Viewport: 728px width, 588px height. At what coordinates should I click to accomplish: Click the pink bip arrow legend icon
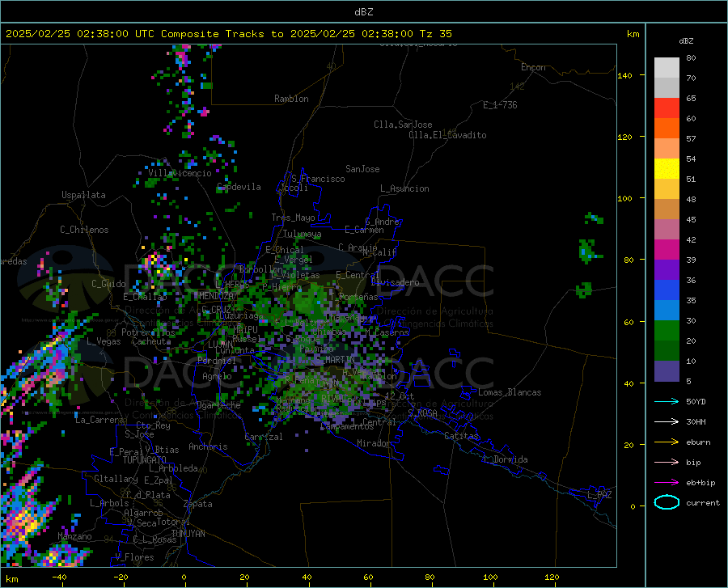(x=667, y=463)
